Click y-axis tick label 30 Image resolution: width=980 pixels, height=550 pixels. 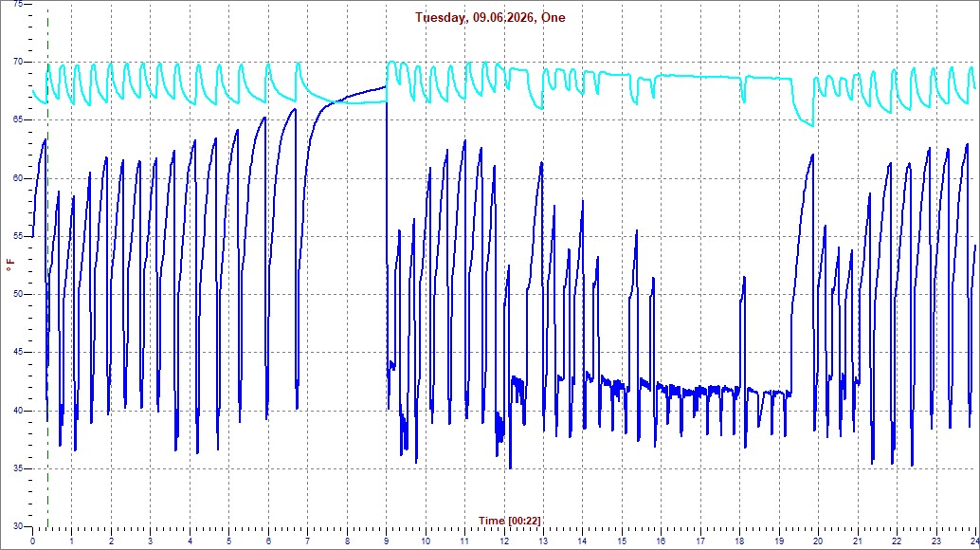(x=18, y=526)
